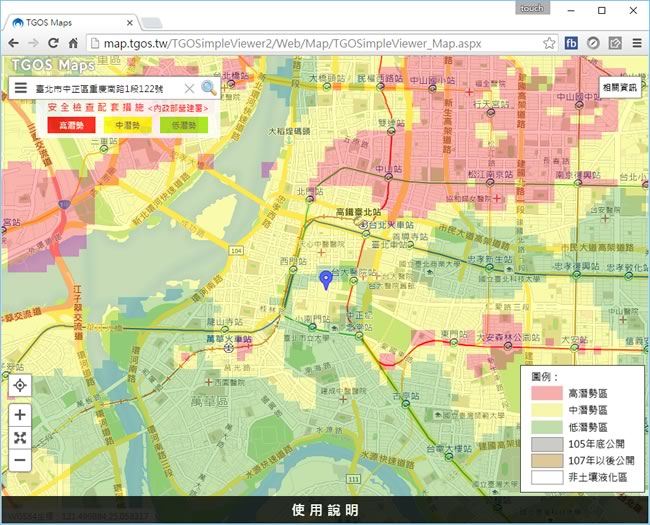Click the 北門站 station marker

click(309, 200)
